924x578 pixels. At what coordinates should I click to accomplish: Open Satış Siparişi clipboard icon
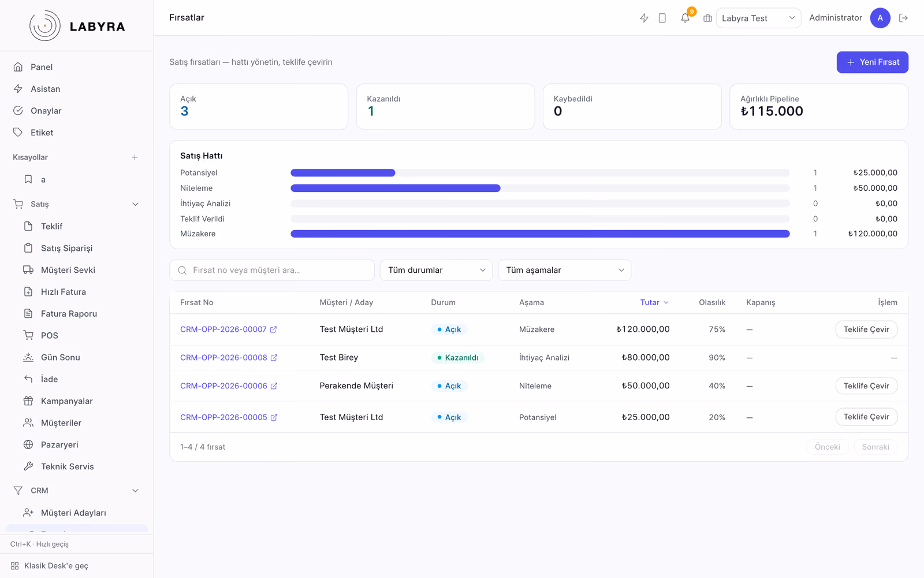pyautogui.click(x=28, y=248)
